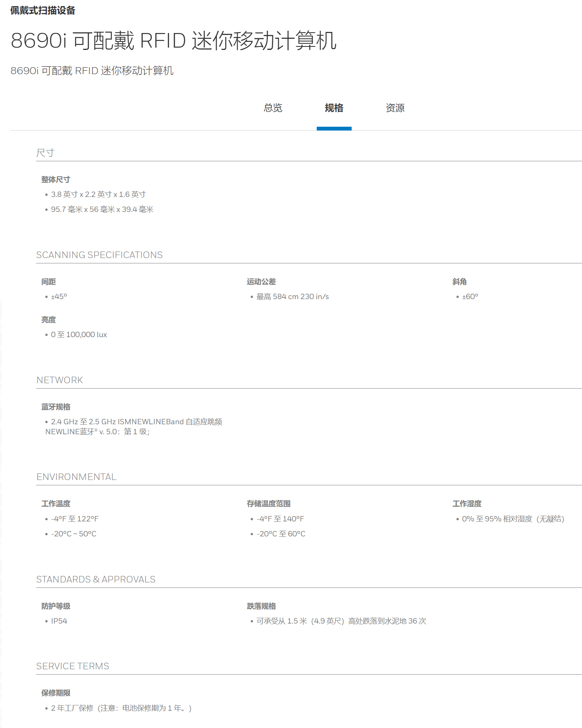582x728 pixels.
Task: Click the 8690i subtitle below the title
Action: coord(92,71)
